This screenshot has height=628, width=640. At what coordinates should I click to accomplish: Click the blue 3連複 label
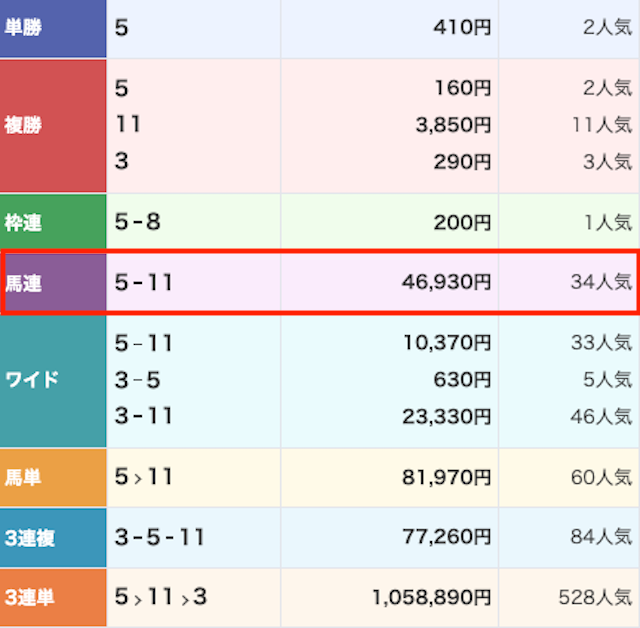(30, 539)
